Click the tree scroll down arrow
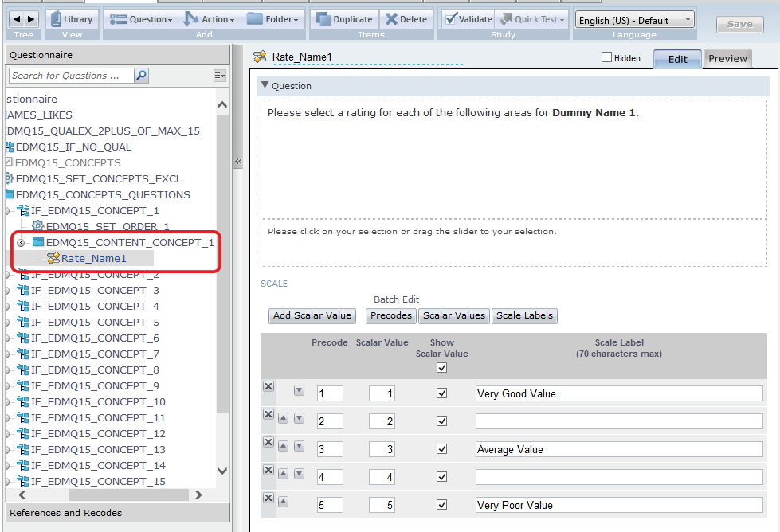 coord(222,471)
